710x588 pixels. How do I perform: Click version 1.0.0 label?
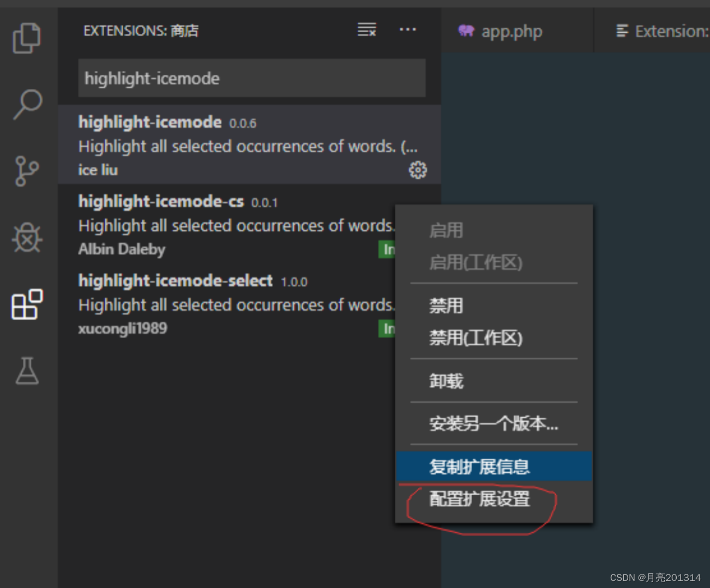(294, 282)
